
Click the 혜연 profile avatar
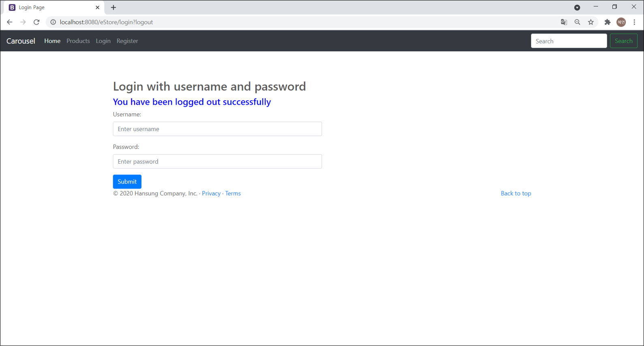(x=621, y=22)
